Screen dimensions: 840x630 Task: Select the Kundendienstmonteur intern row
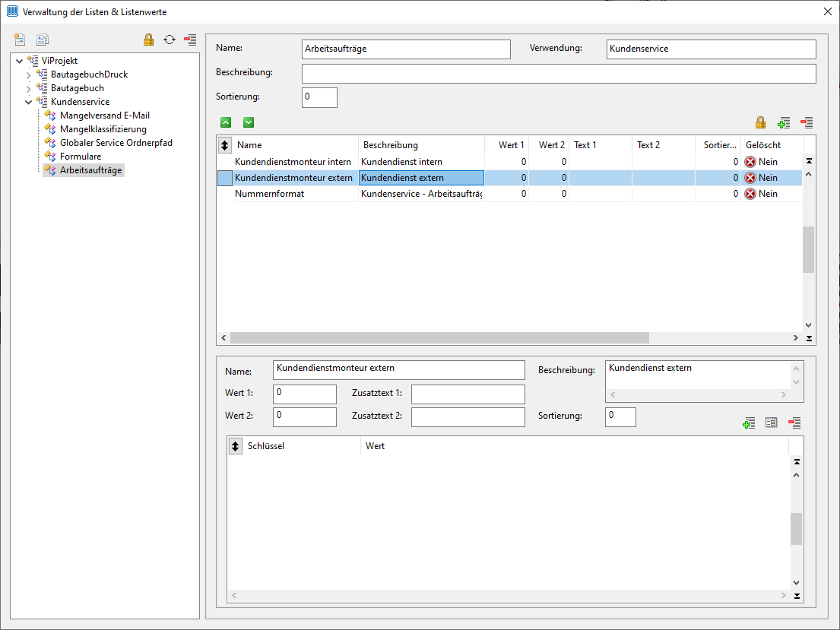tap(509, 162)
